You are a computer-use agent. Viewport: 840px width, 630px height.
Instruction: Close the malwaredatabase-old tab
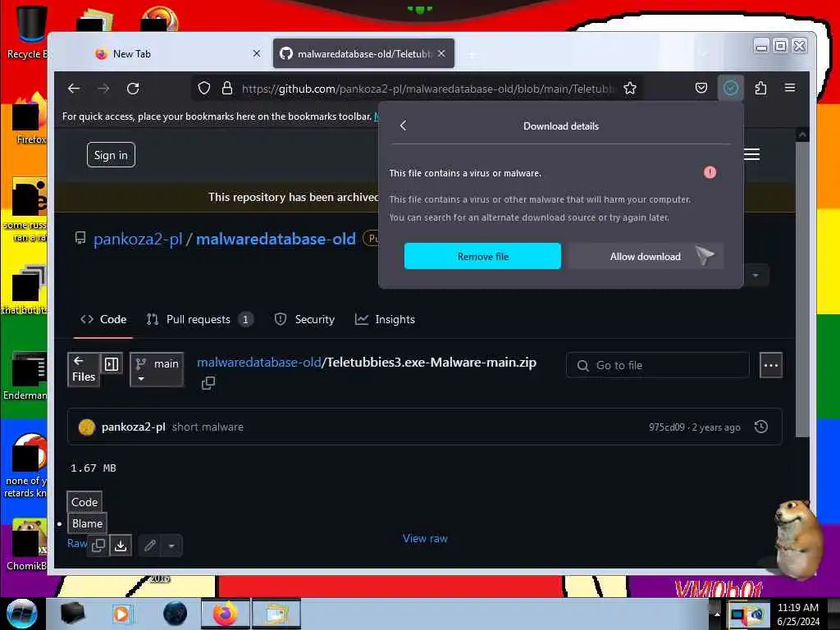click(x=441, y=53)
